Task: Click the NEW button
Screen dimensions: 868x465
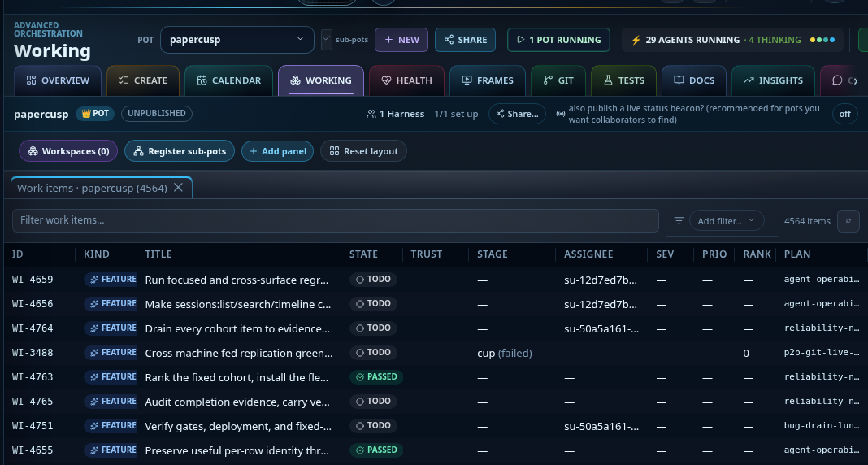Action: tap(401, 40)
